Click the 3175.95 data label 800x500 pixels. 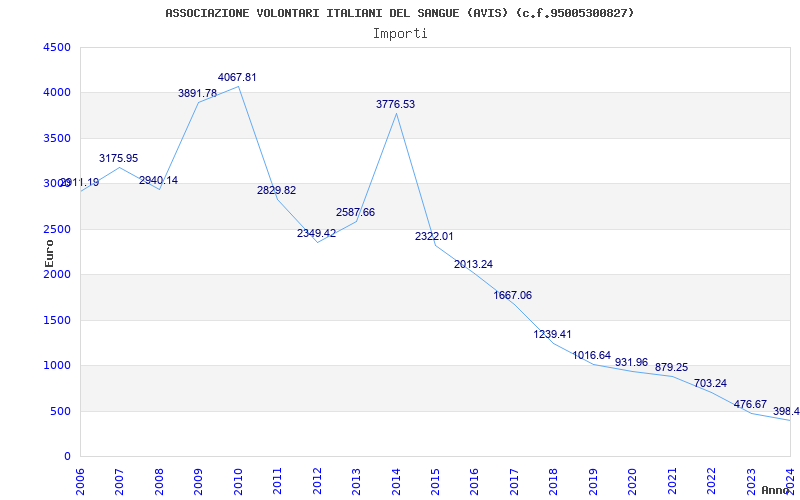pyautogui.click(x=118, y=159)
